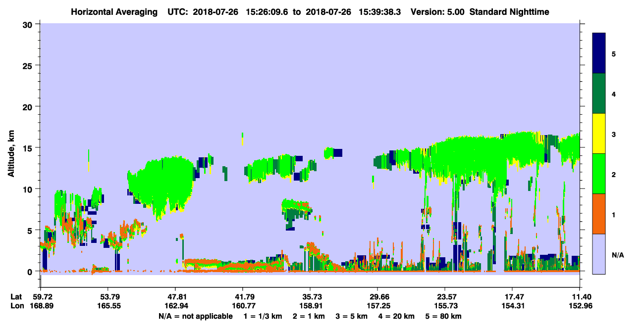Click the lavender N/A colorbar segment
The height and width of the screenshot is (330, 644).
point(599,254)
